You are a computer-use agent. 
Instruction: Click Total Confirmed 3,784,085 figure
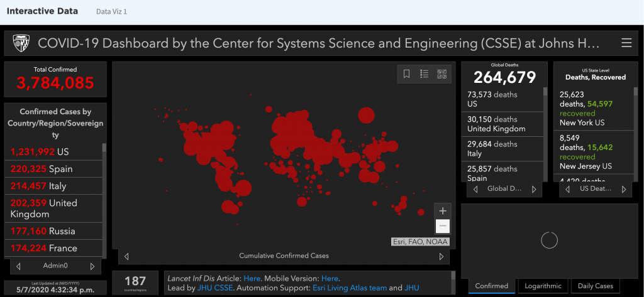(55, 84)
